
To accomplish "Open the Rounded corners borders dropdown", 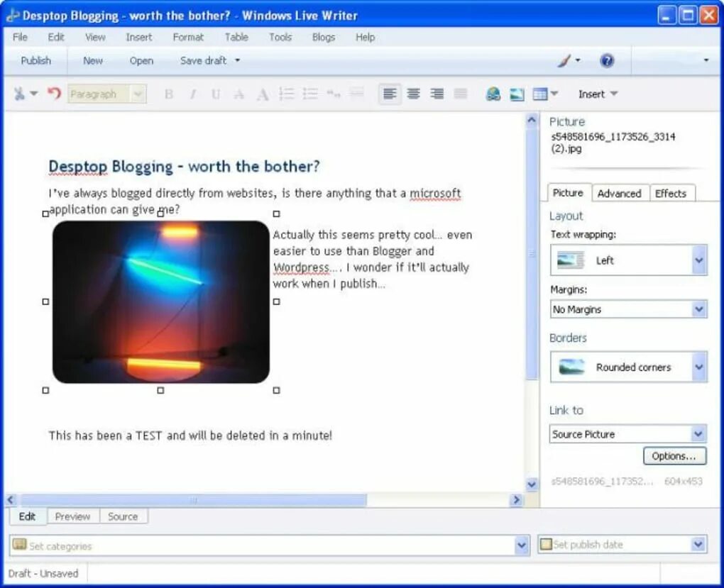I will 628,367.
